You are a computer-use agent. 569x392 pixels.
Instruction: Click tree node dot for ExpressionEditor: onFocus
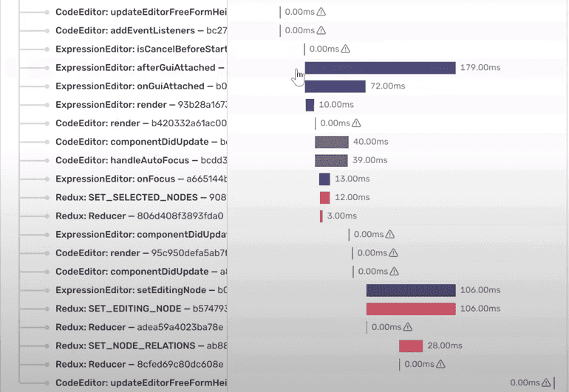pyautogui.click(x=47, y=179)
